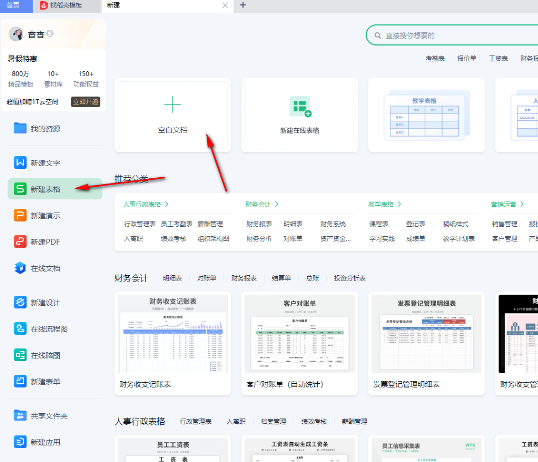The height and width of the screenshot is (462, 538).
Task: Open the 员工信息采集表 template thumbnail
Action: [426, 450]
